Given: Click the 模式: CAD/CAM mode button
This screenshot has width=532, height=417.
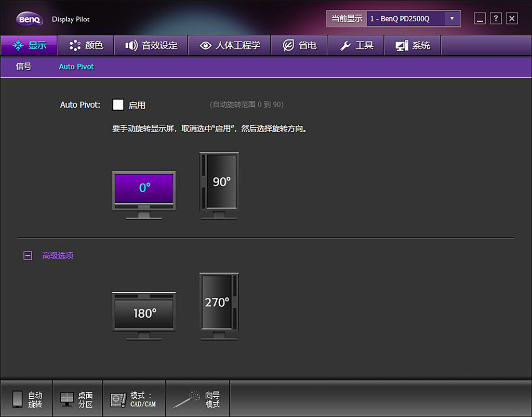Looking at the screenshot, I should (134, 399).
